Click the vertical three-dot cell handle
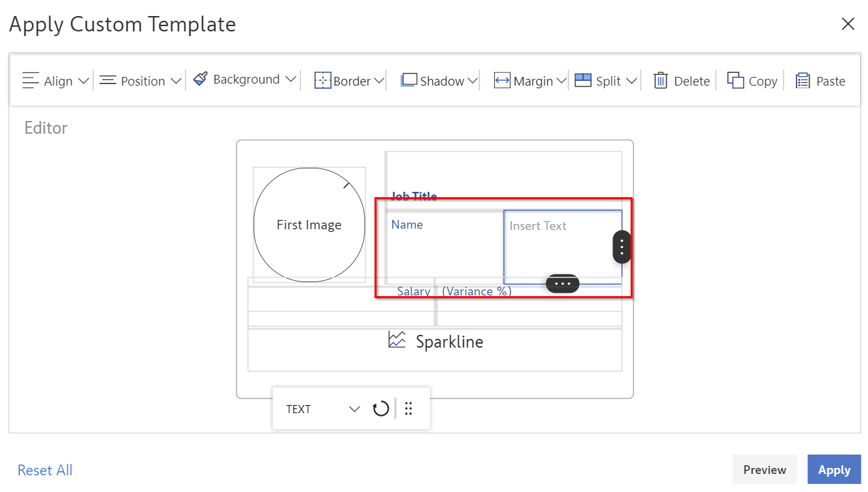 pyautogui.click(x=621, y=247)
